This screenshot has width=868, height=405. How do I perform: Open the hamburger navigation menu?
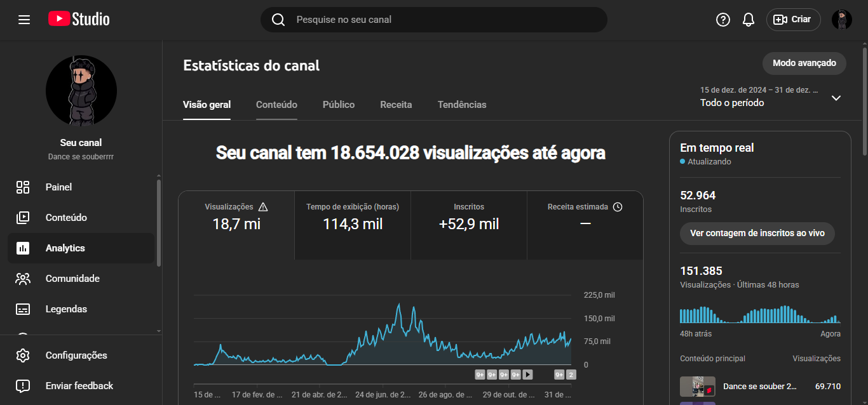[24, 20]
